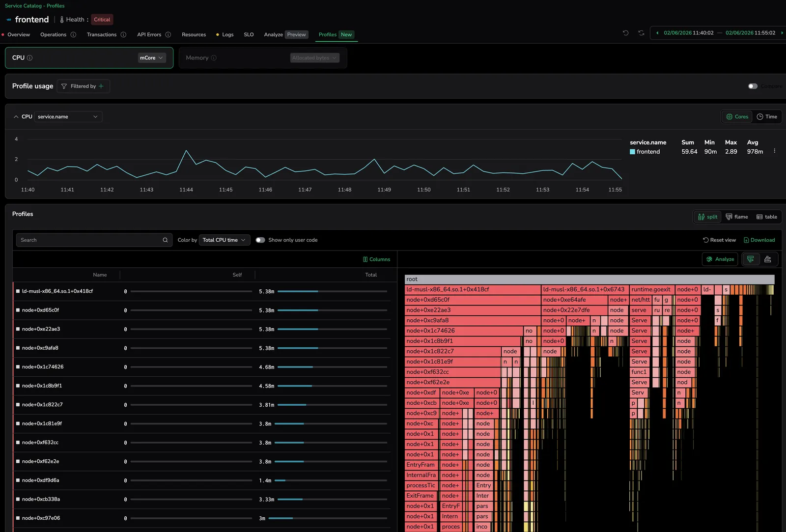This screenshot has height=532, width=786.
Task: Open the mCore unit dropdown
Action: 151,58
